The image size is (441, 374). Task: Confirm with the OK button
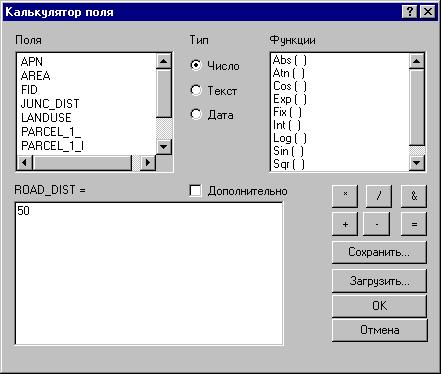click(x=379, y=306)
